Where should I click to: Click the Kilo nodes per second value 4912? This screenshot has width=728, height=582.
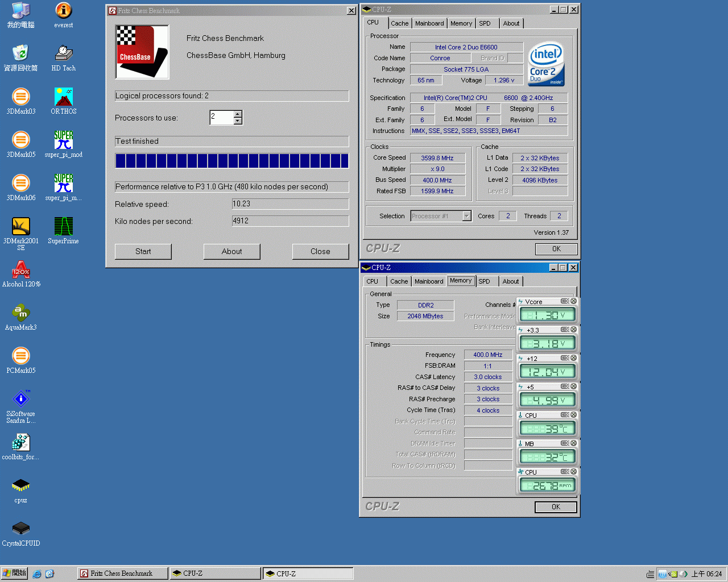point(290,221)
